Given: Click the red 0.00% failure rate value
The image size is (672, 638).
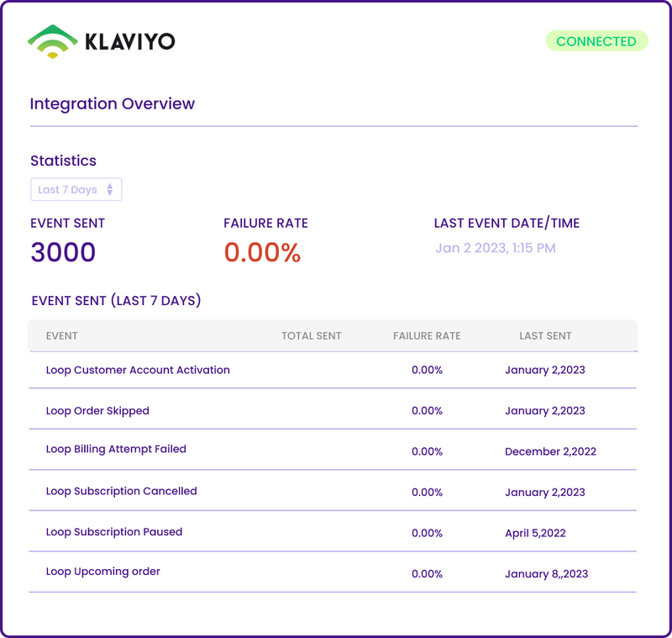Looking at the screenshot, I should tap(262, 252).
